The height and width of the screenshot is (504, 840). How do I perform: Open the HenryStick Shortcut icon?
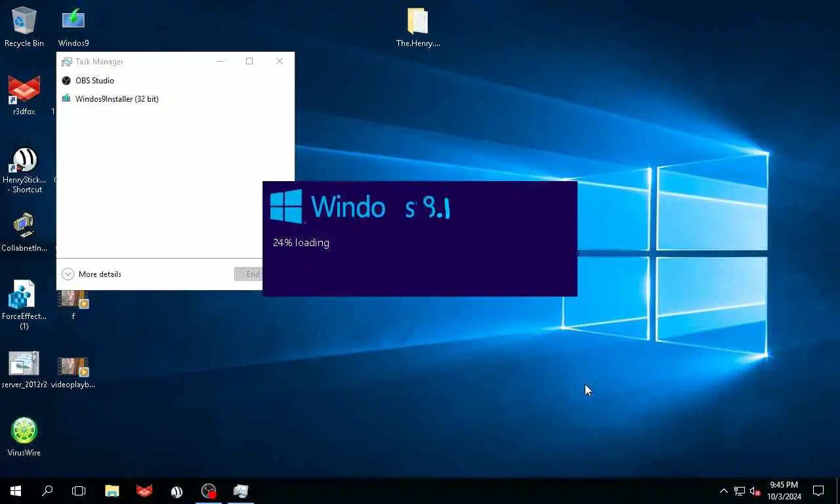(x=24, y=169)
